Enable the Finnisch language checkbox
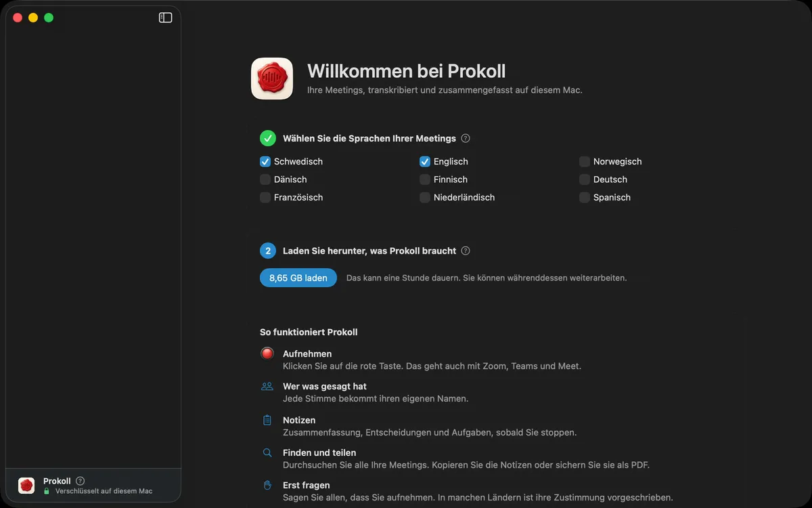Image resolution: width=812 pixels, height=508 pixels. coord(425,179)
